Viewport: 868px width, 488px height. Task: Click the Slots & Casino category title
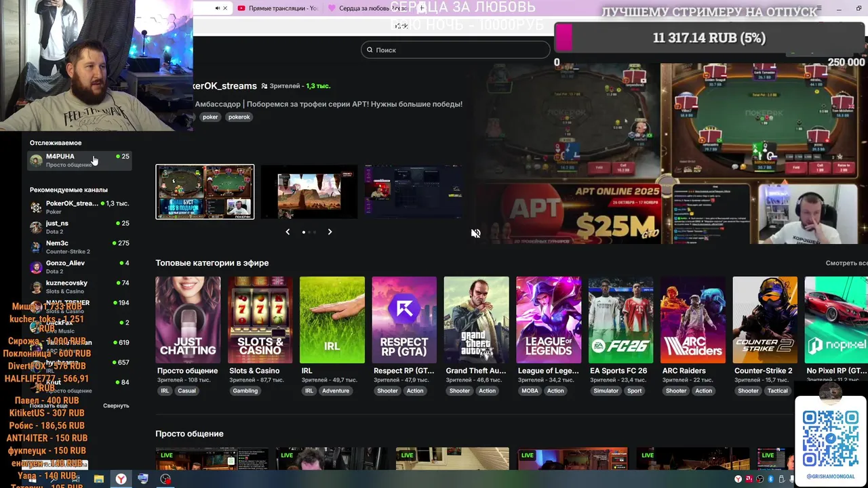[254, 371]
